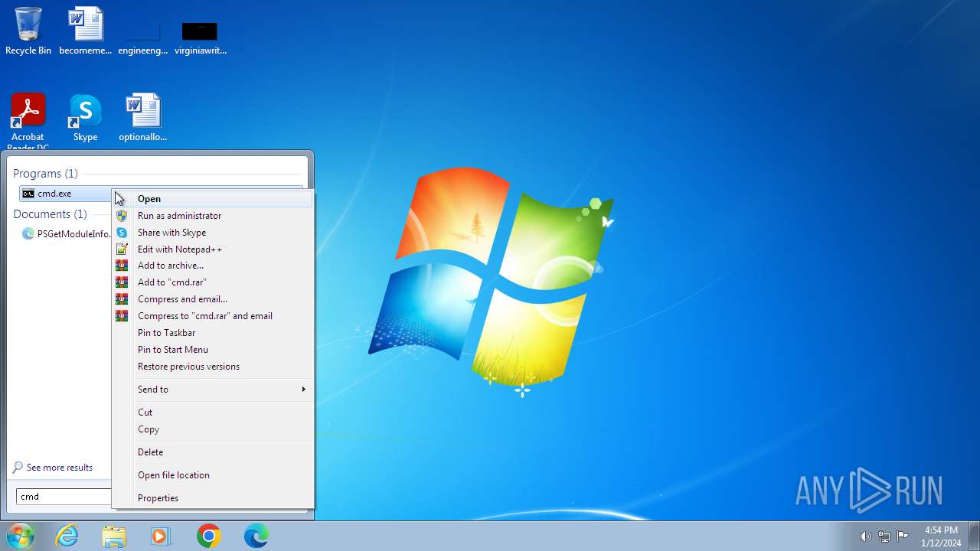Open the Recycle Bin desktop icon

point(28,31)
